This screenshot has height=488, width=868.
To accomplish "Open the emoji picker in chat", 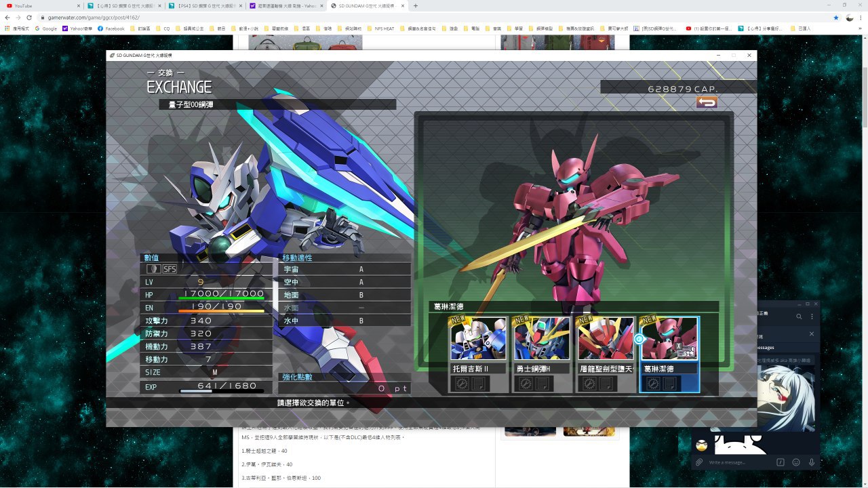I will [796, 462].
